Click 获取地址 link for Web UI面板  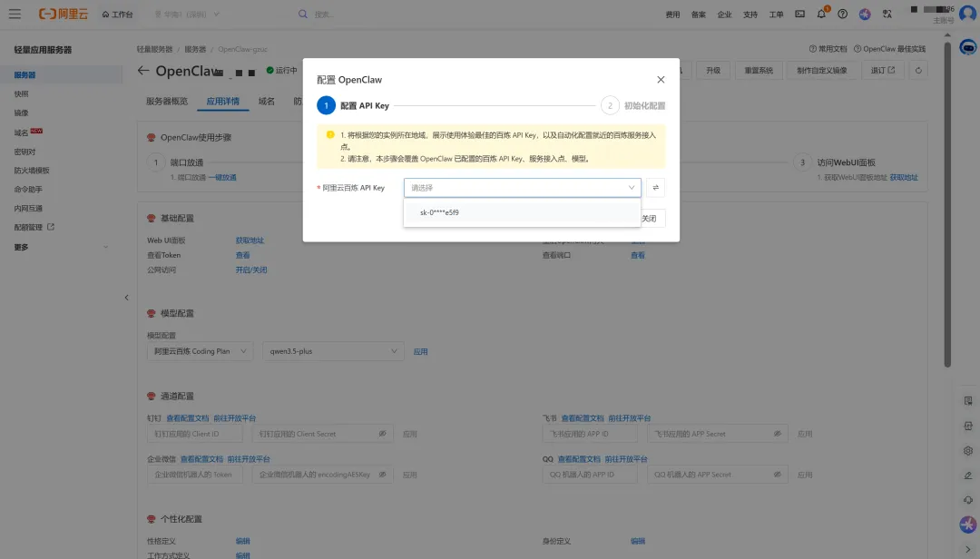click(250, 240)
